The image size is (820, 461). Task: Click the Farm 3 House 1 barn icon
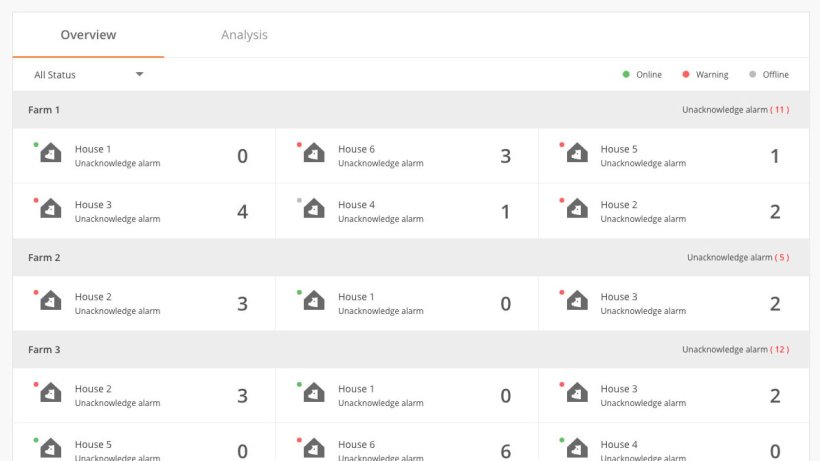[314, 394]
